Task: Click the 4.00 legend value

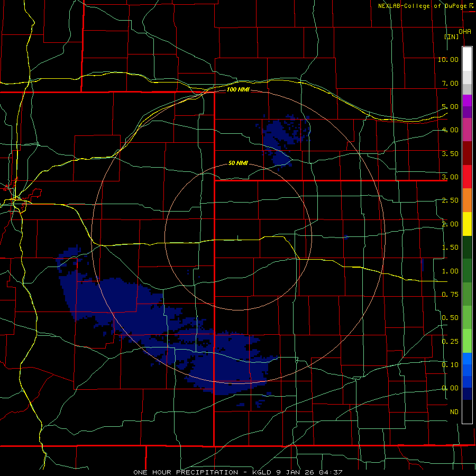Action: [x=450, y=130]
